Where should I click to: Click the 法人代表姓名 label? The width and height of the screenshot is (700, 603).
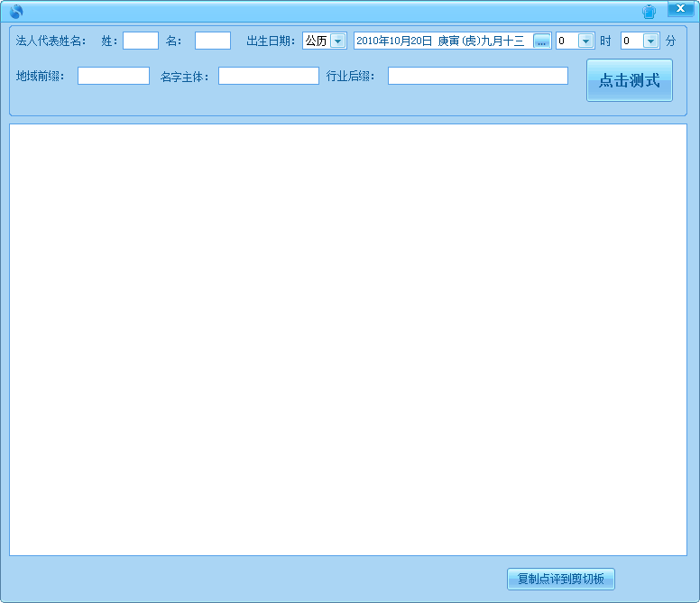51,41
